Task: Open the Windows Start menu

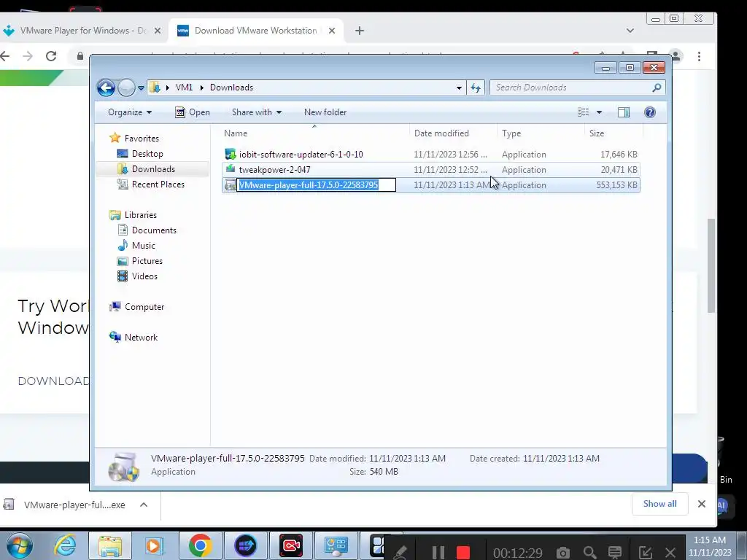Action: point(19,545)
